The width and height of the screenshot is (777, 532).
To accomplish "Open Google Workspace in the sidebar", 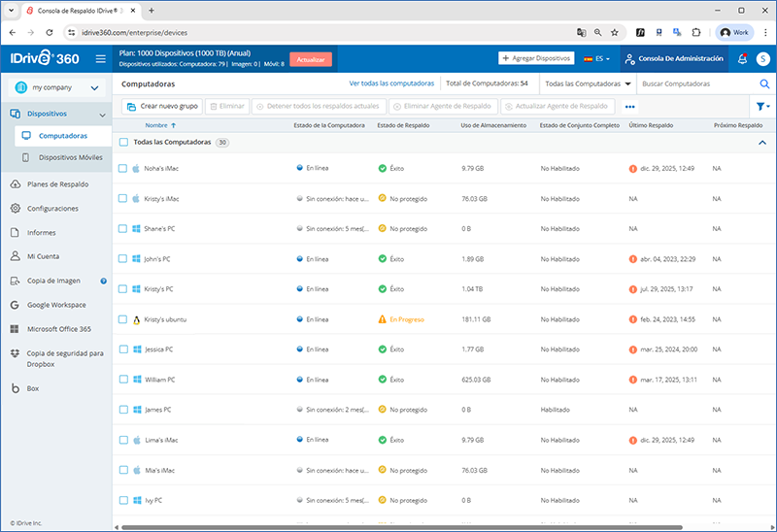I will pyautogui.click(x=60, y=305).
